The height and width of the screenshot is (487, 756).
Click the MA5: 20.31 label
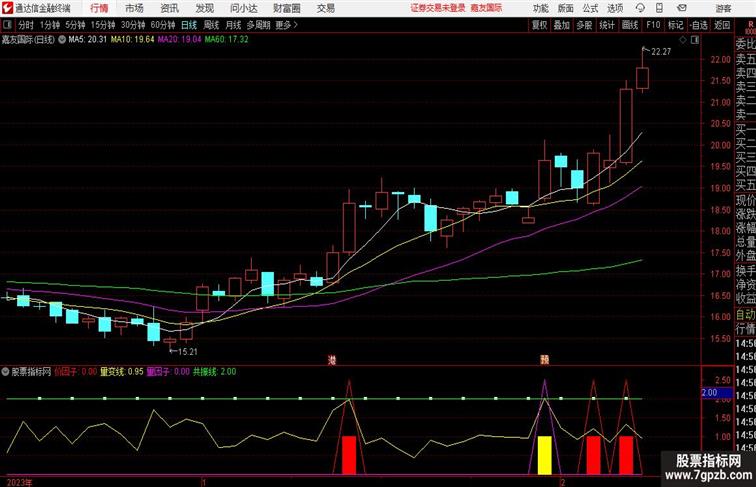click(87, 40)
